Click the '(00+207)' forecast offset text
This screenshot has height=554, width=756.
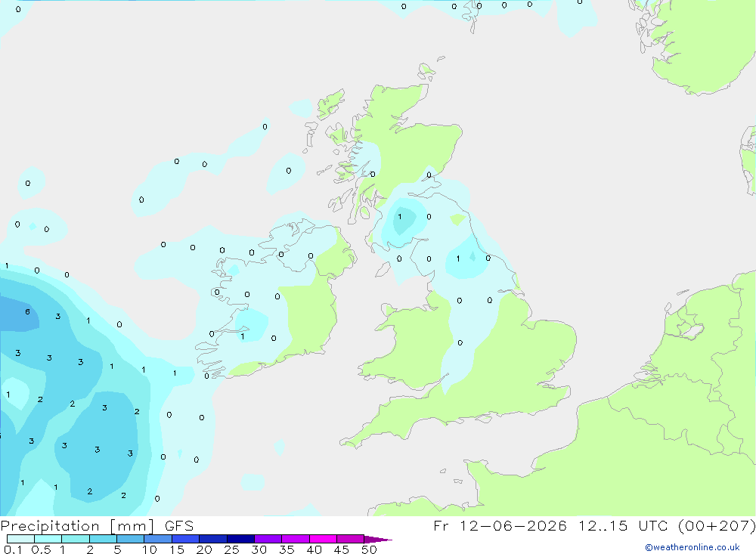717,525
